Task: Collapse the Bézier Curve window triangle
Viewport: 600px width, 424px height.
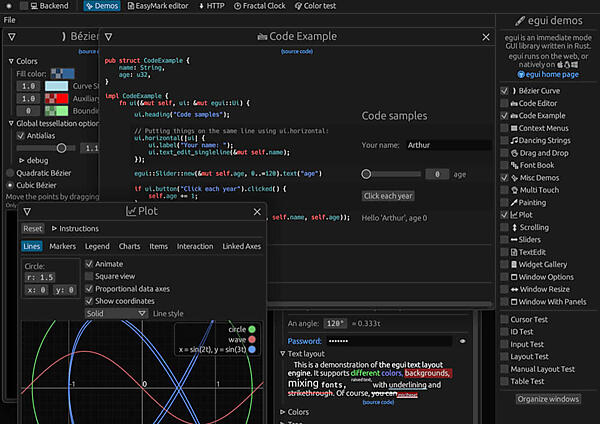Action: click(x=11, y=36)
